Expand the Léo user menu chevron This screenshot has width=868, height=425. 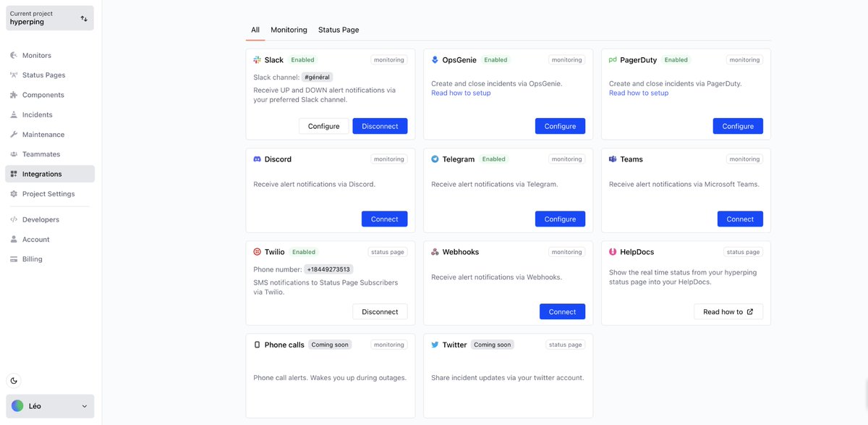84,407
